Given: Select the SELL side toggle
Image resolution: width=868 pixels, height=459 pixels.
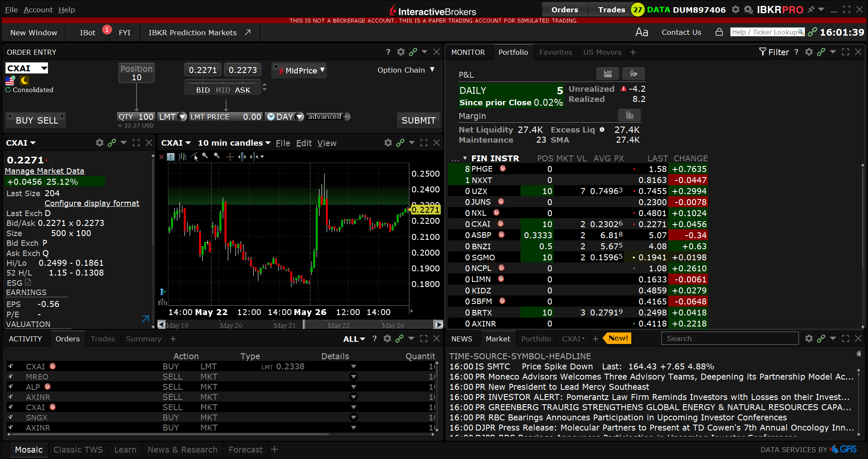Looking at the screenshot, I should (48, 120).
